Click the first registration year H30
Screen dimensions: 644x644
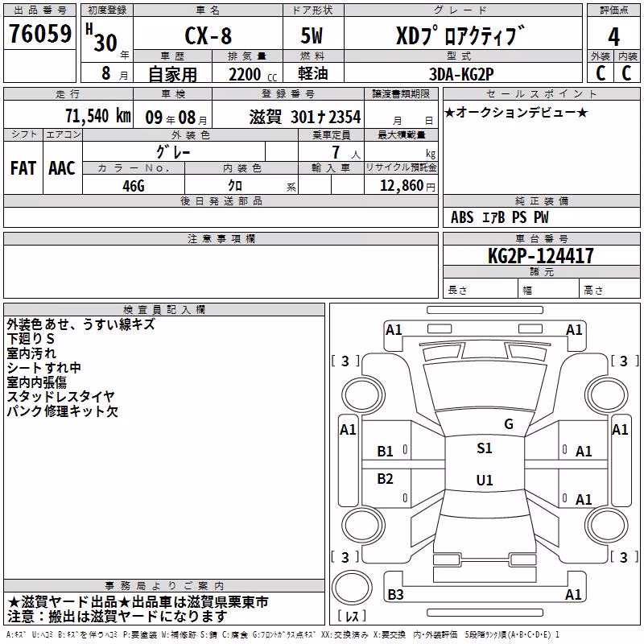coord(101,38)
